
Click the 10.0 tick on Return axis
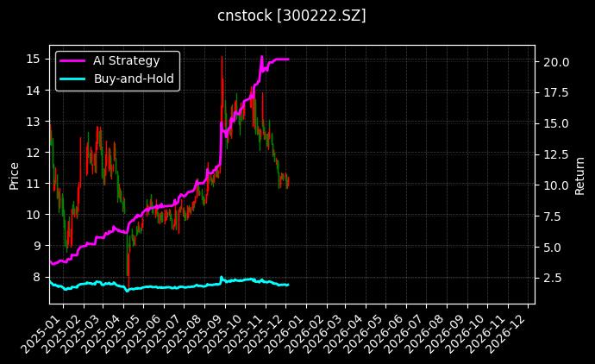pyautogui.click(x=556, y=185)
